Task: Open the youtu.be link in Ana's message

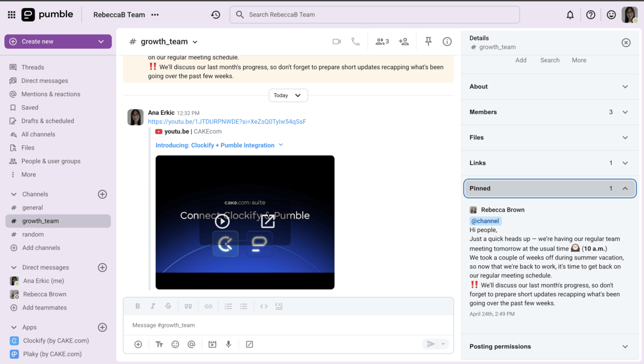Action: [227, 121]
